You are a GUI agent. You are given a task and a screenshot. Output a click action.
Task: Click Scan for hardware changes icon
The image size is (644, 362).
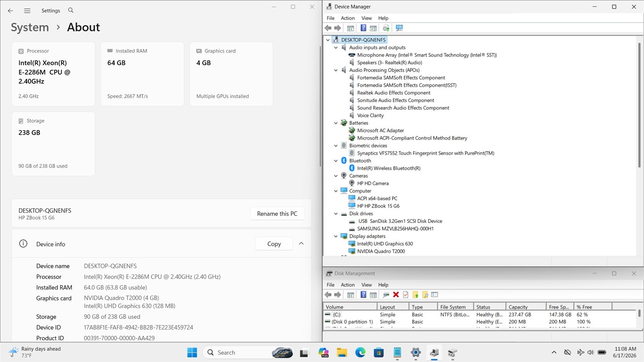[399, 28]
